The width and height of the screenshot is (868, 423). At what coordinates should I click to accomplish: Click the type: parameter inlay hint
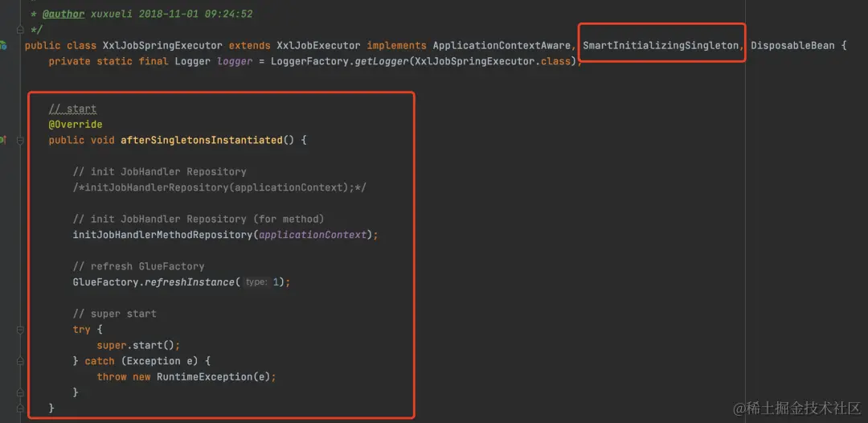tap(257, 282)
